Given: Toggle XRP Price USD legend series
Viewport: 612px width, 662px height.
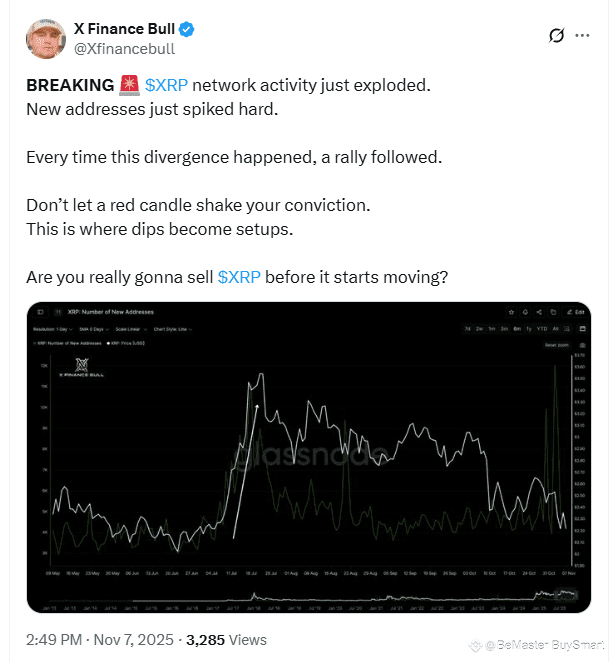Looking at the screenshot, I should (126, 343).
